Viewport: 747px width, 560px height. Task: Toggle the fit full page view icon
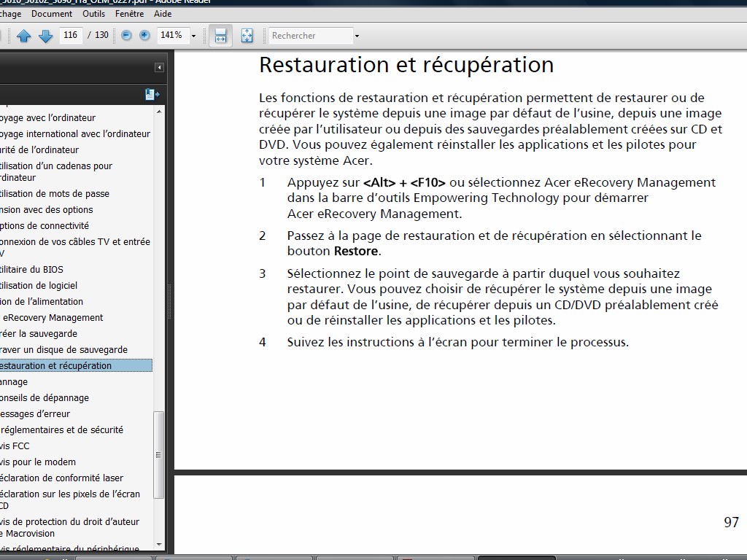point(247,36)
